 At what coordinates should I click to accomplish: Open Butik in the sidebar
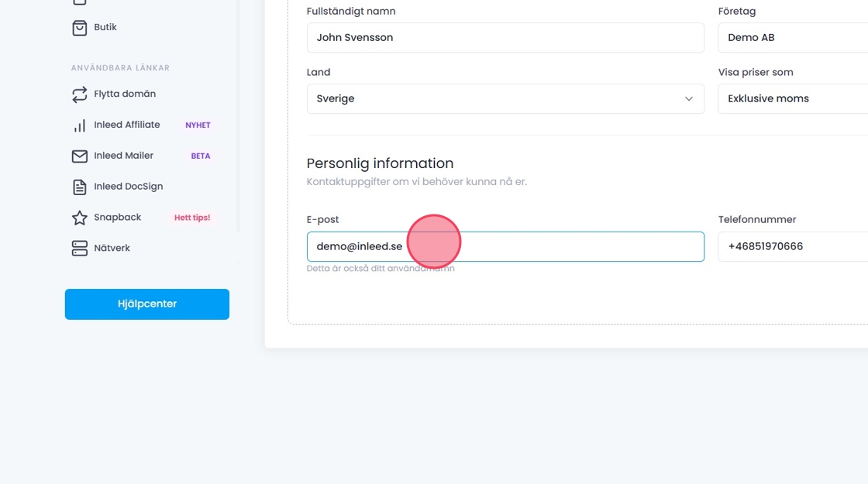105,28
